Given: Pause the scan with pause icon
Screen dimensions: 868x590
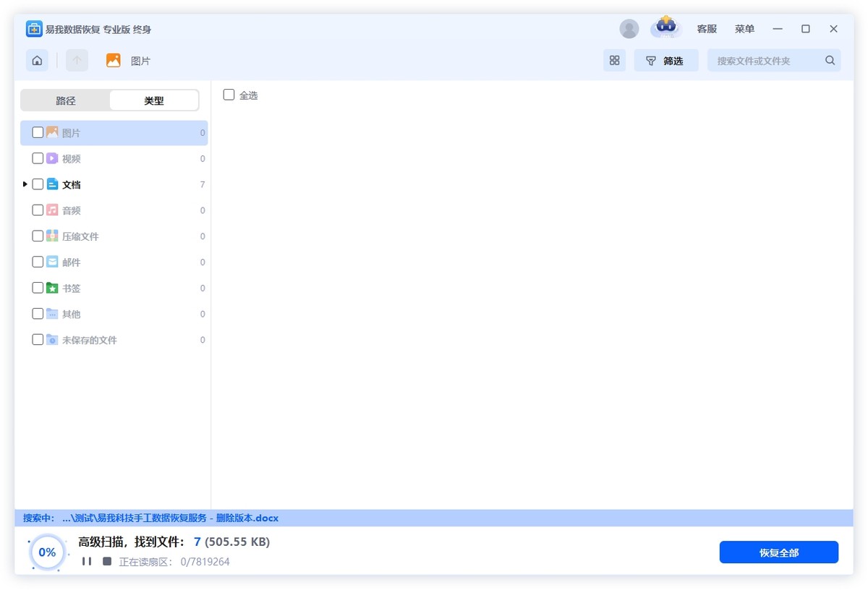Looking at the screenshot, I should point(87,561).
